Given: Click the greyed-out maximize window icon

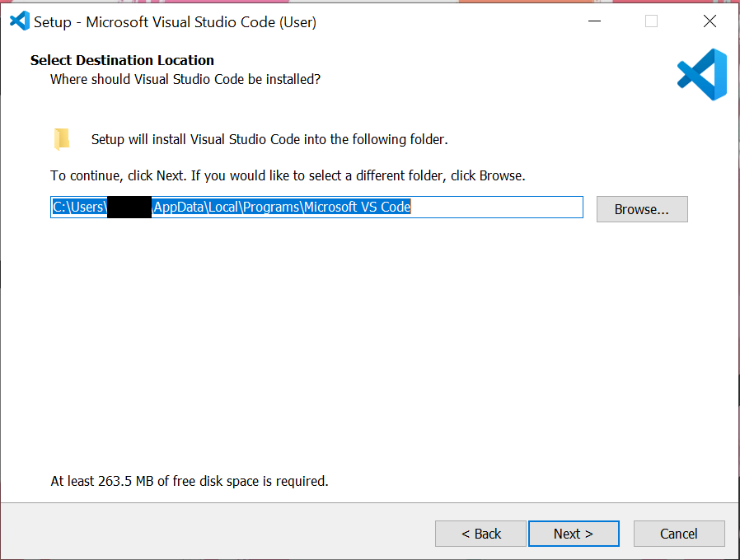Looking at the screenshot, I should click(x=651, y=21).
